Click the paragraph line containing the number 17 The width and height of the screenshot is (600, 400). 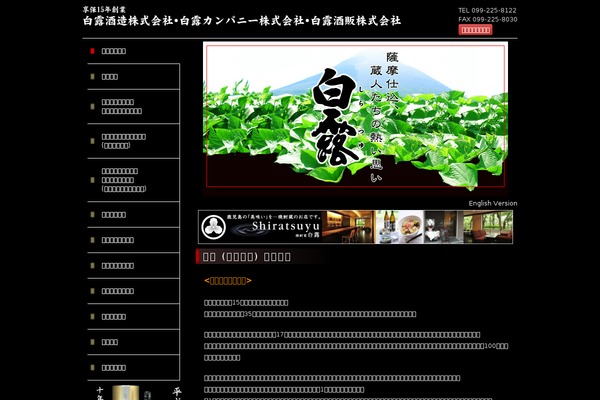(x=342, y=335)
